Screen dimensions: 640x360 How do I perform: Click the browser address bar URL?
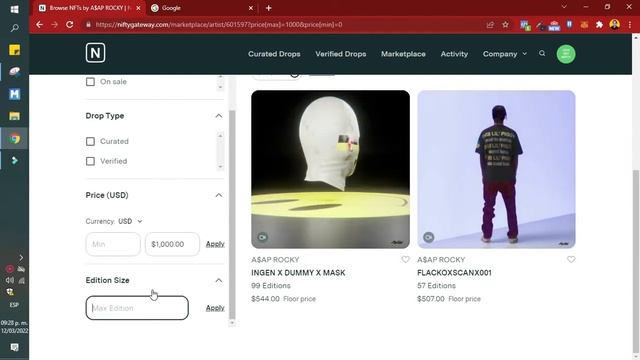[x=219, y=24]
